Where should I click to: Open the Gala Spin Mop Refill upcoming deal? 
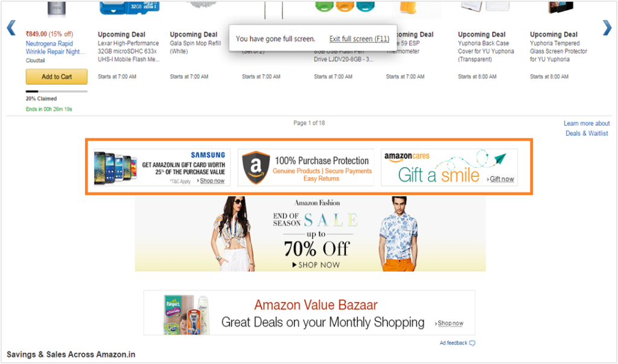point(196,43)
